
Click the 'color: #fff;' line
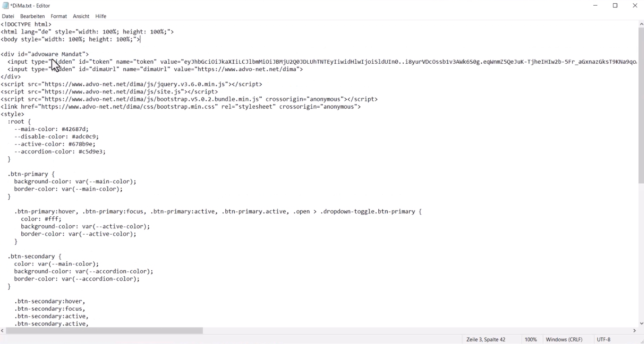[41, 219]
